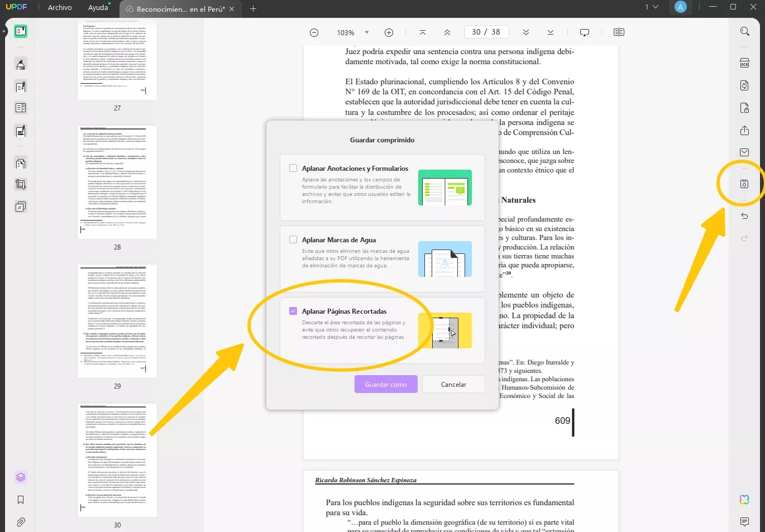Open the Bookmarks panel
Screen dimensions: 765x532
(x=21, y=500)
